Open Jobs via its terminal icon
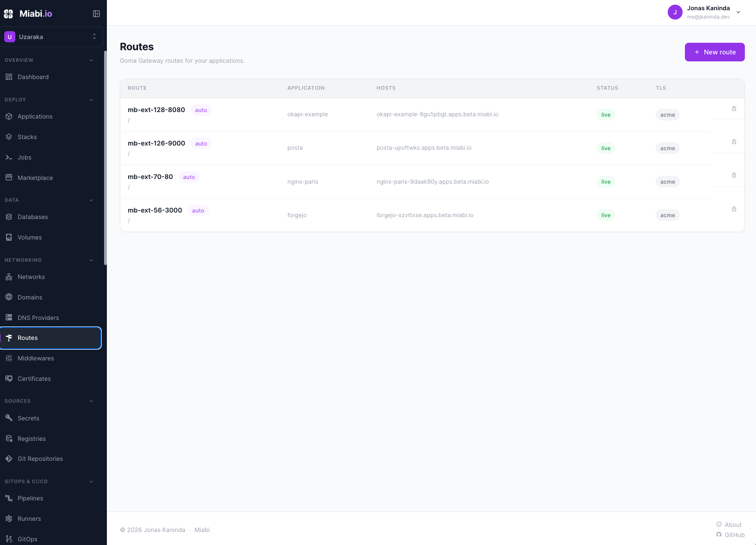756x545 pixels. click(9, 157)
